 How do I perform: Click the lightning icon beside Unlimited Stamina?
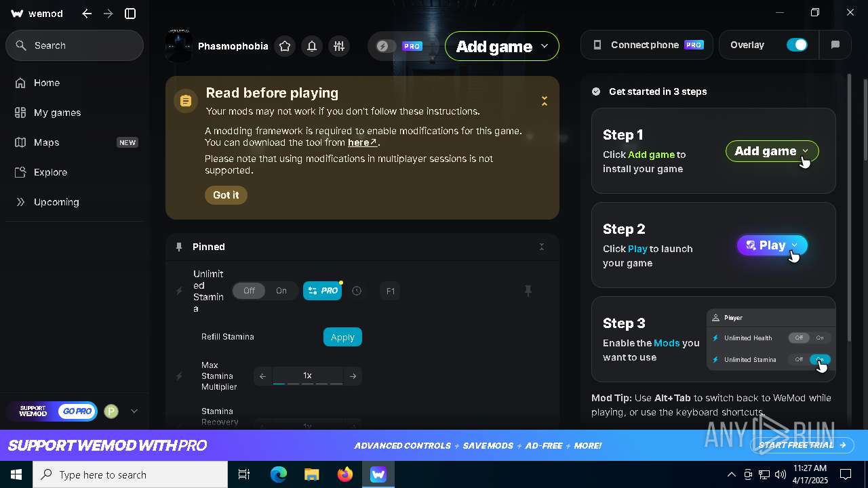tap(179, 291)
